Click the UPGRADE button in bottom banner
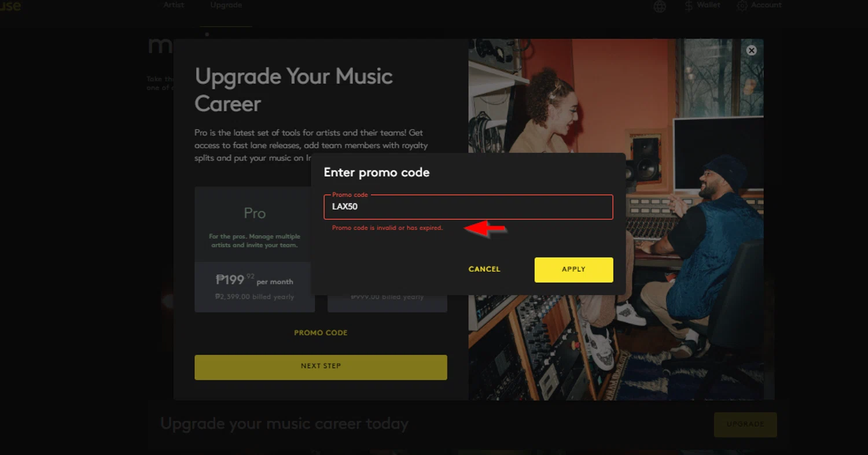 coord(745,424)
